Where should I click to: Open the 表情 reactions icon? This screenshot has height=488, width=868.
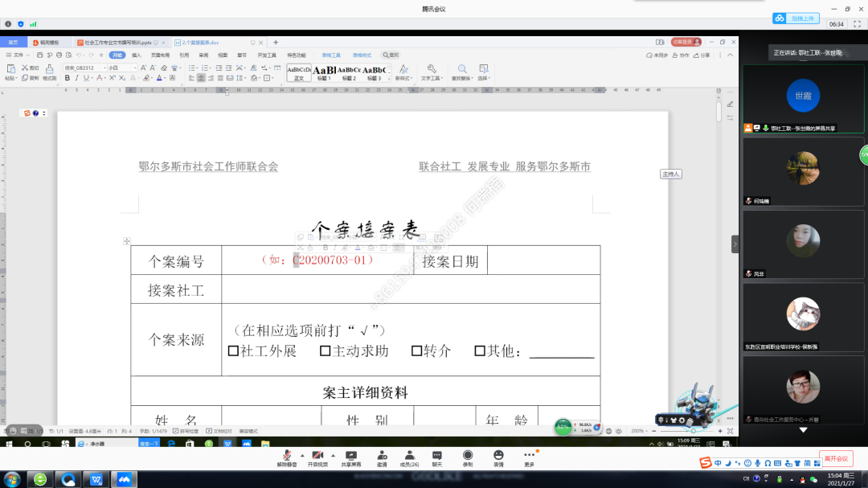(498, 457)
